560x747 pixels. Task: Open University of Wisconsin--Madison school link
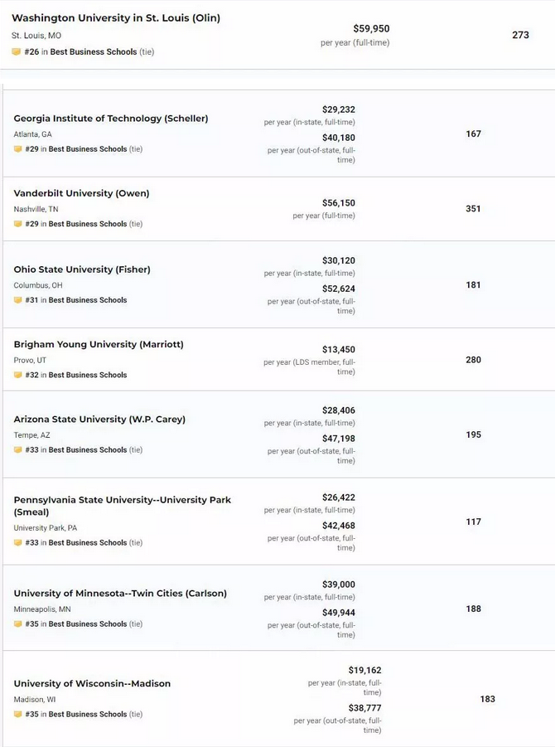pyautogui.click(x=92, y=684)
